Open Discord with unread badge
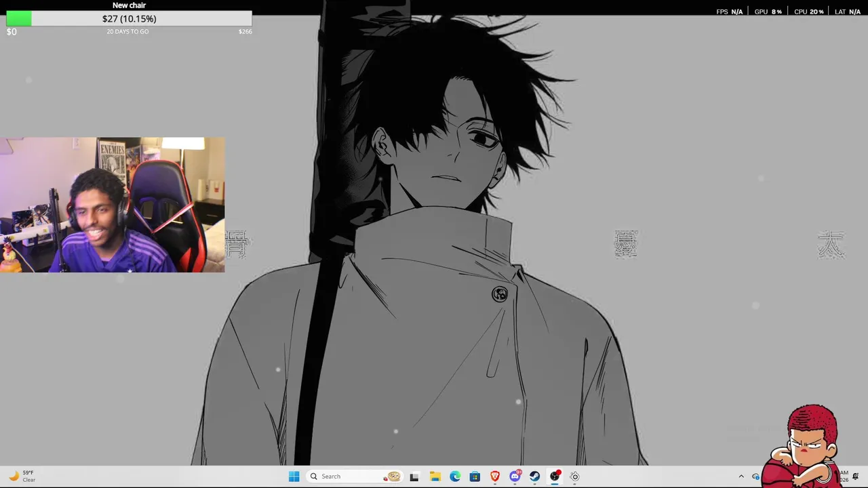Screen dimensions: 868x488 (515, 476)
